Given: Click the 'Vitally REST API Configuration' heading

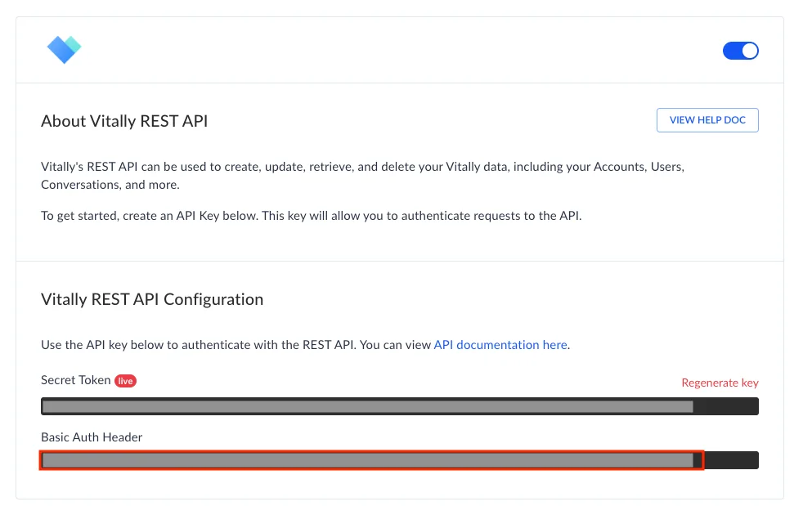Looking at the screenshot, I should [x=152, y=299].
